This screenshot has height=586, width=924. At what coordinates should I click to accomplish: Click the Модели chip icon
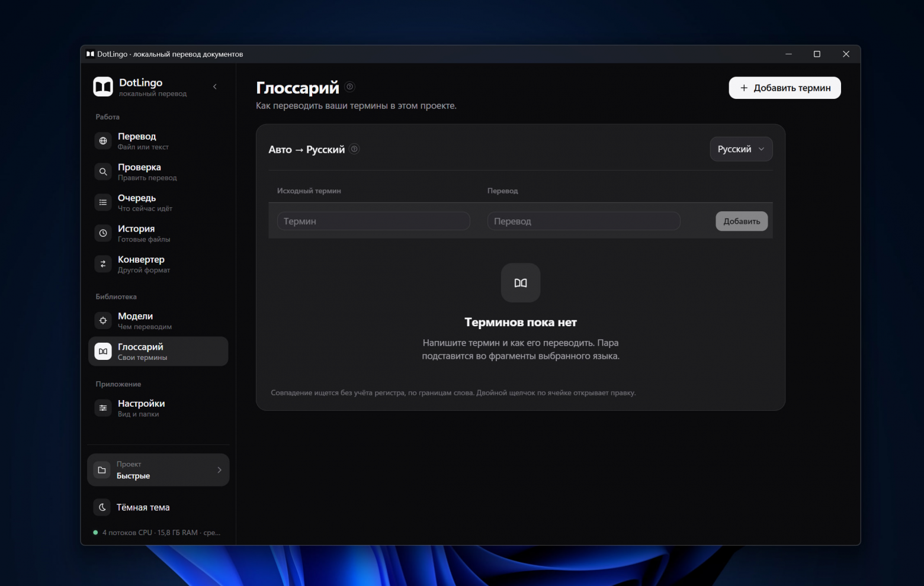tap(103, 320)
